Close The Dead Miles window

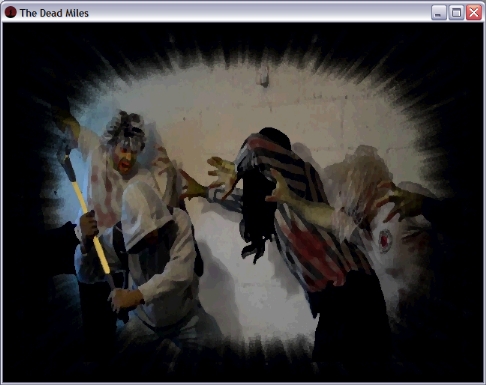(474, 13)
